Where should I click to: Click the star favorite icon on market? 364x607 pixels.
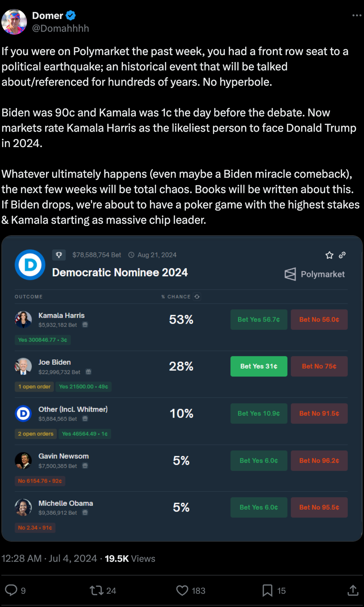(x=329, y=255)
